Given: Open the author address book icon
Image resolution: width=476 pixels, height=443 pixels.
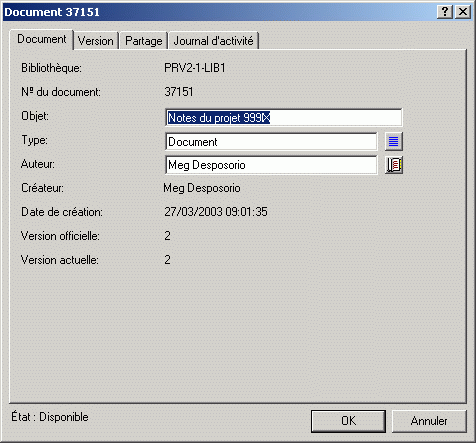Looking at the screenshot, I should (x=394, y=165).
